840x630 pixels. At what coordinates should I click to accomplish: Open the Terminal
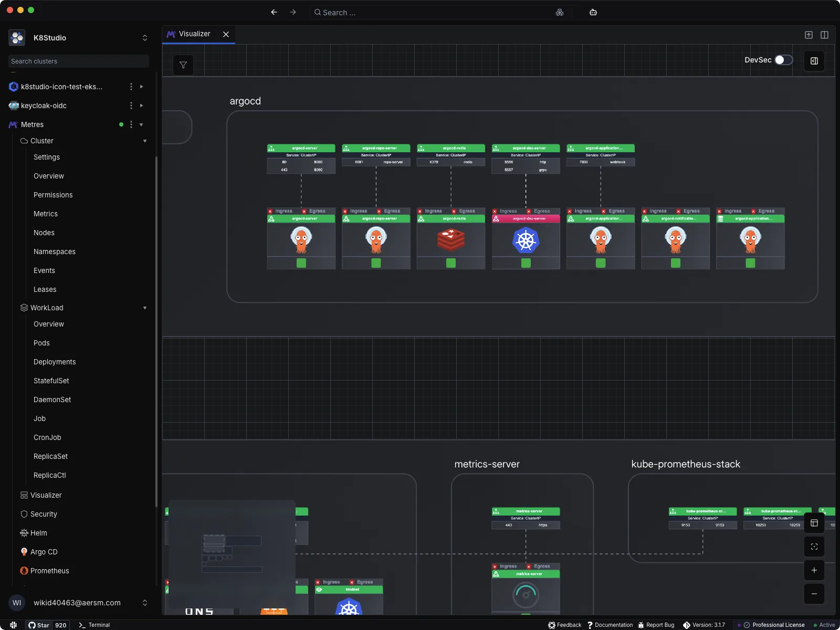coord(94,625)
